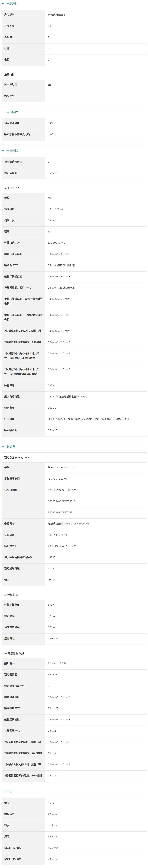Select the 标称电流 value 125 A
148x868 pixels.
51,385
